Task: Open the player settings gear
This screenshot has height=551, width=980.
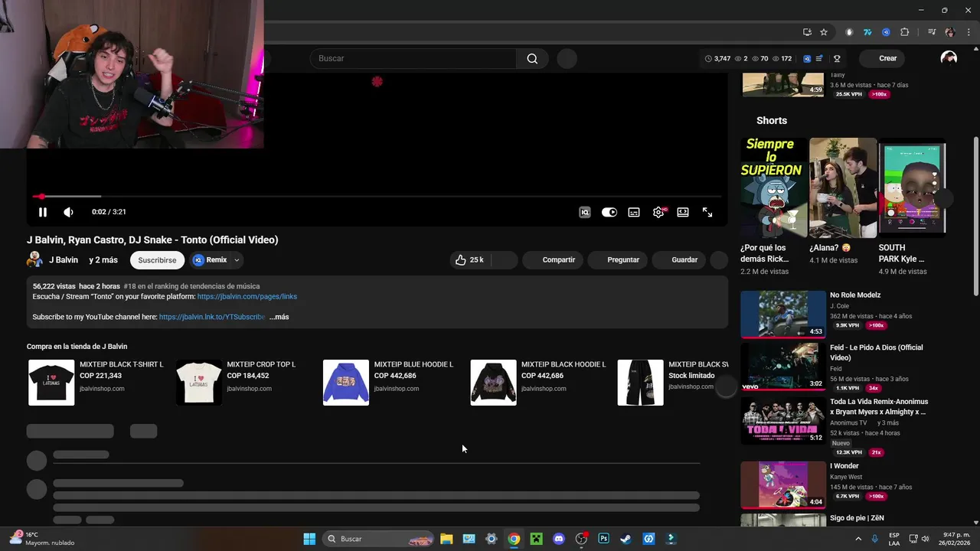Action: [x=658, y=212]
